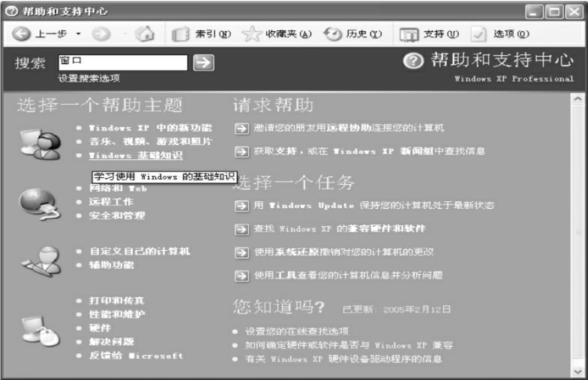Start search with the green arrow button
This screenshot has width=588, height=380.
coord(203,62)
